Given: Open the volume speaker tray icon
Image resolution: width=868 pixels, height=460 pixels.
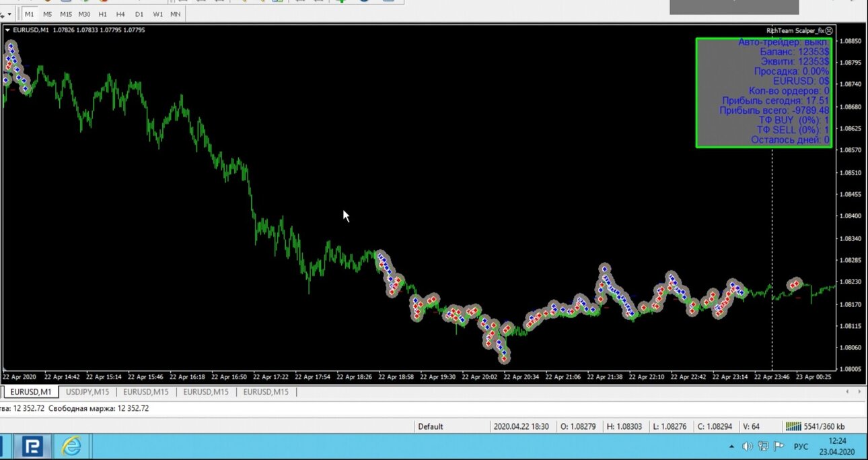Looking at the screenshot, I should coord(747,447).
